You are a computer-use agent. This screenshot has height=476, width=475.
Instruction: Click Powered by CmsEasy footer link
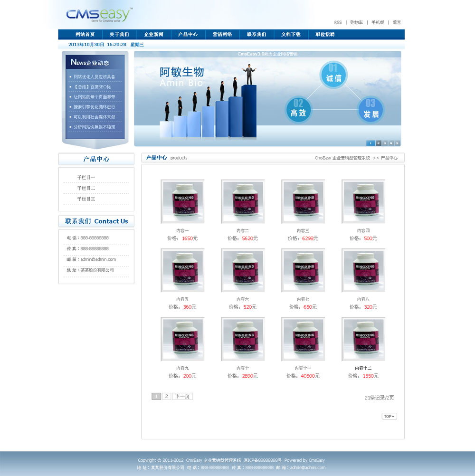(x=304, y=460)
